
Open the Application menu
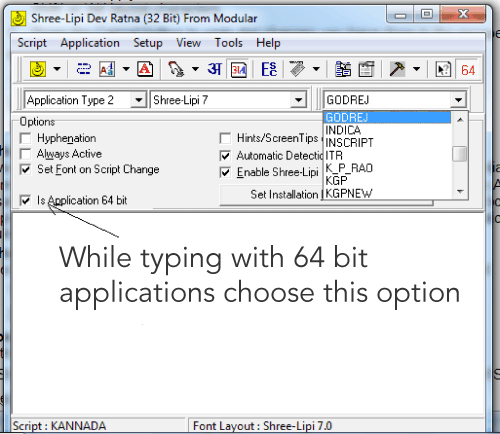click(90, 43)
